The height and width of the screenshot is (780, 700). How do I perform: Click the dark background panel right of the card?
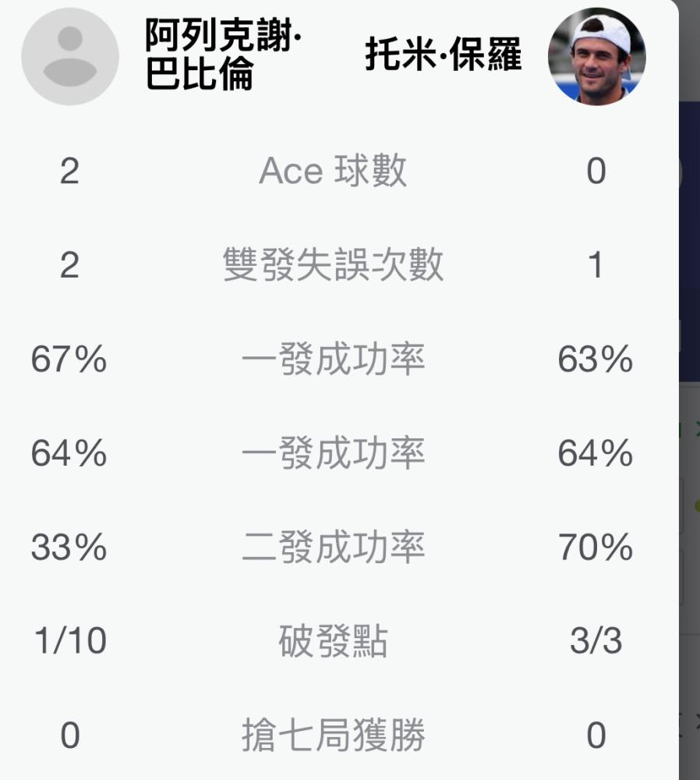[x=690, y=241]
